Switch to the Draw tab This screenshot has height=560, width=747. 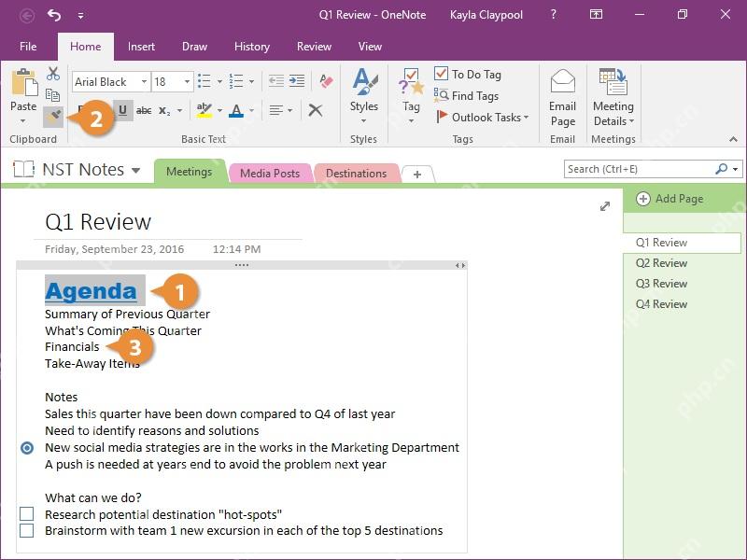click(194, 46)
